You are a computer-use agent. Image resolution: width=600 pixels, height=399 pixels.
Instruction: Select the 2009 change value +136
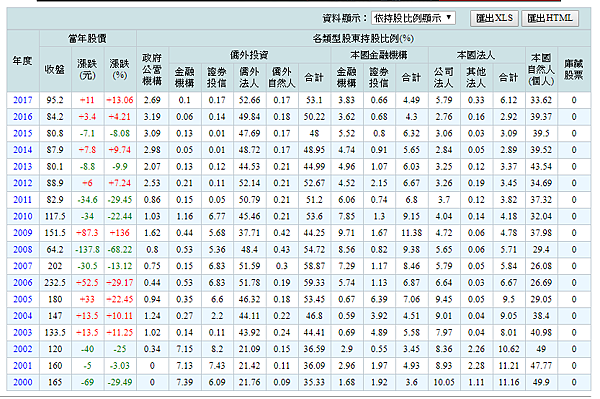pos(120,233)
